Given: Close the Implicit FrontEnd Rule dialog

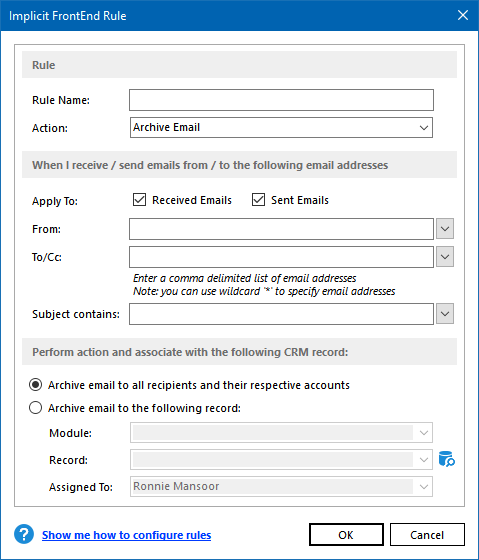Looking at the screenshot, I should tap(463, 15).
